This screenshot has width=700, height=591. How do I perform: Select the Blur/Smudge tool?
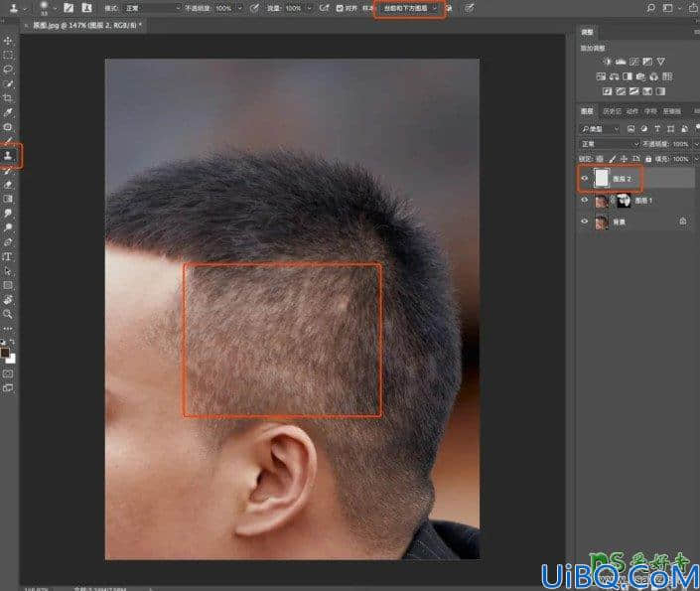[x=8, y=214]
